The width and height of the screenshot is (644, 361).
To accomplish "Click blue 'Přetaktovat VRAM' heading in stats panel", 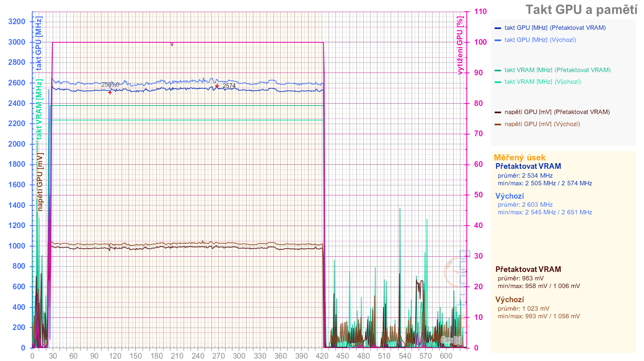I will [x=528, y=166].
